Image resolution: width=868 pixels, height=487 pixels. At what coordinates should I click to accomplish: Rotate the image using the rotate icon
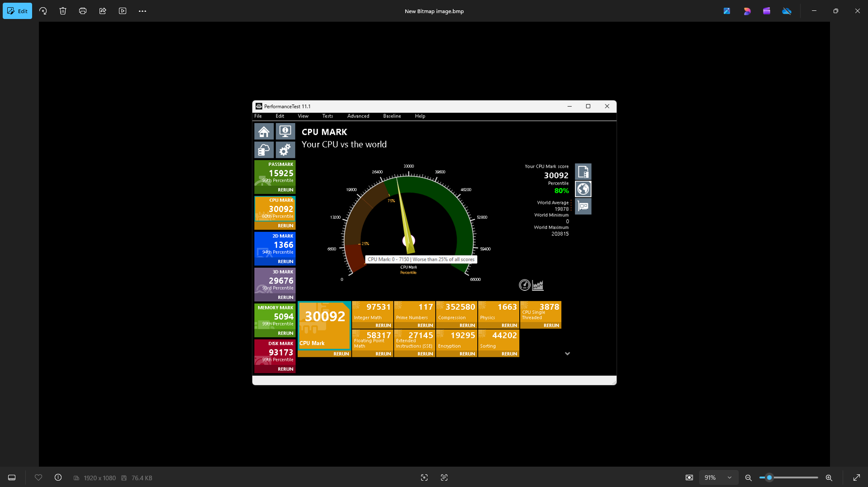coord(43,11)
